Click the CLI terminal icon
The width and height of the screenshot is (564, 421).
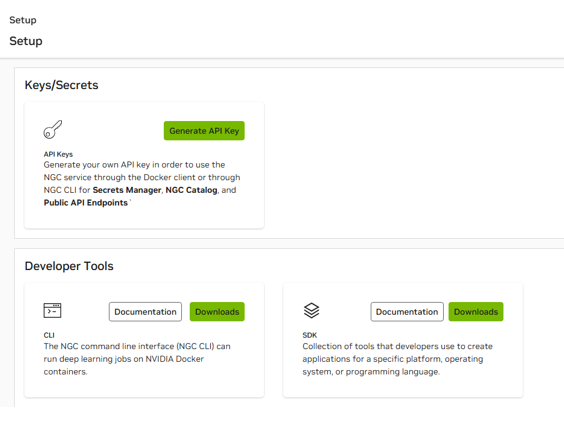53,311
